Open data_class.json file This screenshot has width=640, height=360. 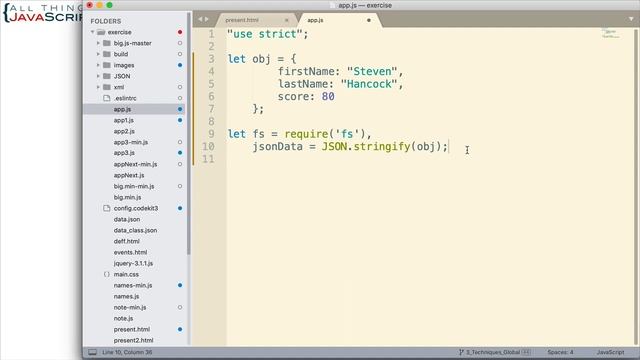pyautogui.click(x=135, y=230)
